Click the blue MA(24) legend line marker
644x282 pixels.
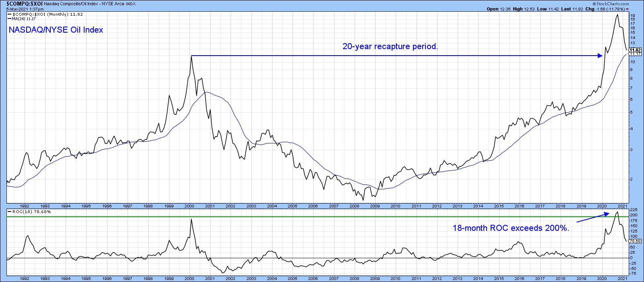tap(9, 19)
